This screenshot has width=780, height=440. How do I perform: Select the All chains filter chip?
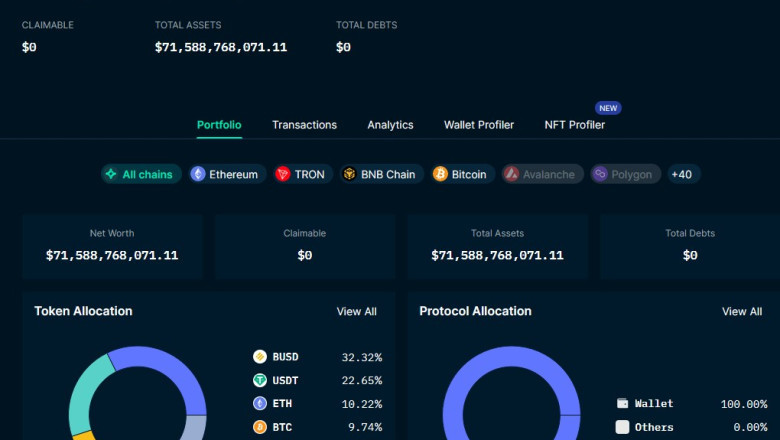(141, 174)
